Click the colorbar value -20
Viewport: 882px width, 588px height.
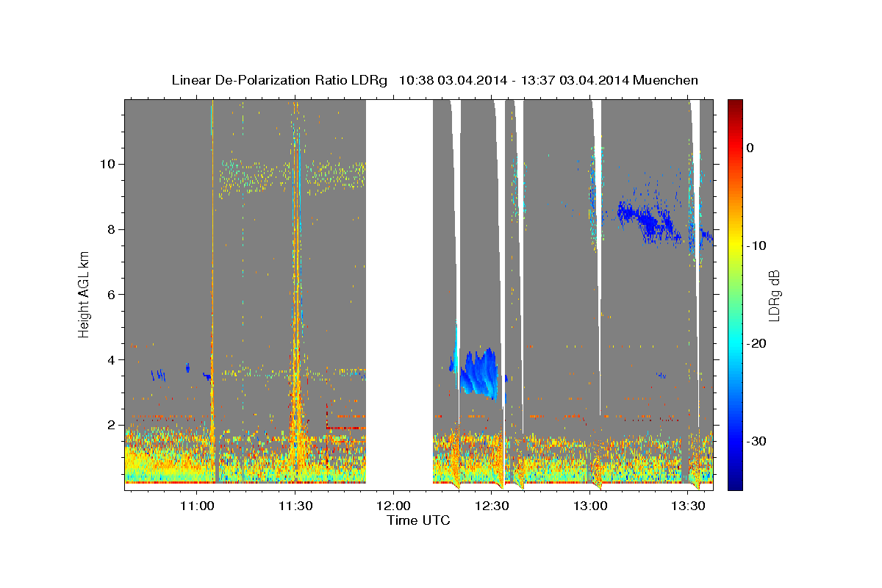[758, 343]
